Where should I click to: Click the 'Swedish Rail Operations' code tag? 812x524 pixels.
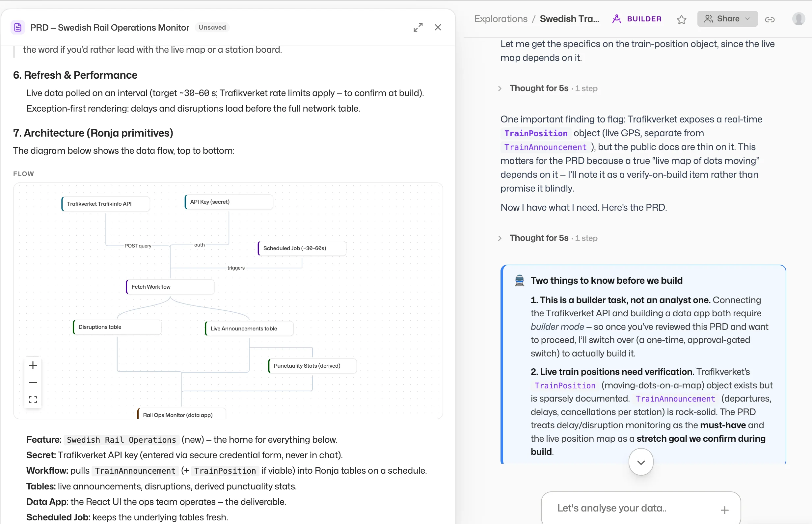click(x=122, y=440)
